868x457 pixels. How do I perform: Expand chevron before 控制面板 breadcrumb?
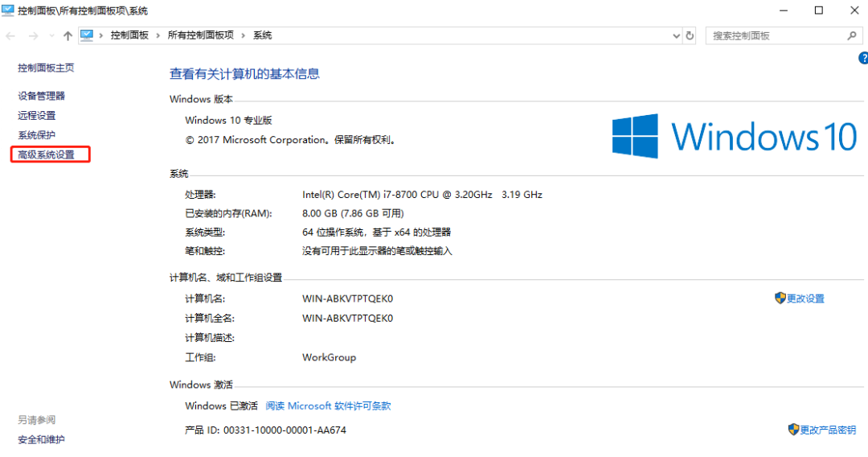coord(100,35)
